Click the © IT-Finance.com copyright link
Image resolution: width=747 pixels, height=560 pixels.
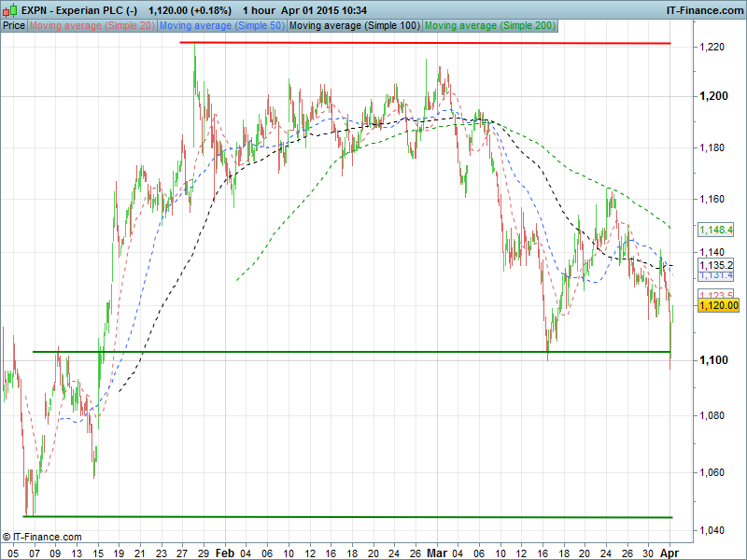(42, 537)
